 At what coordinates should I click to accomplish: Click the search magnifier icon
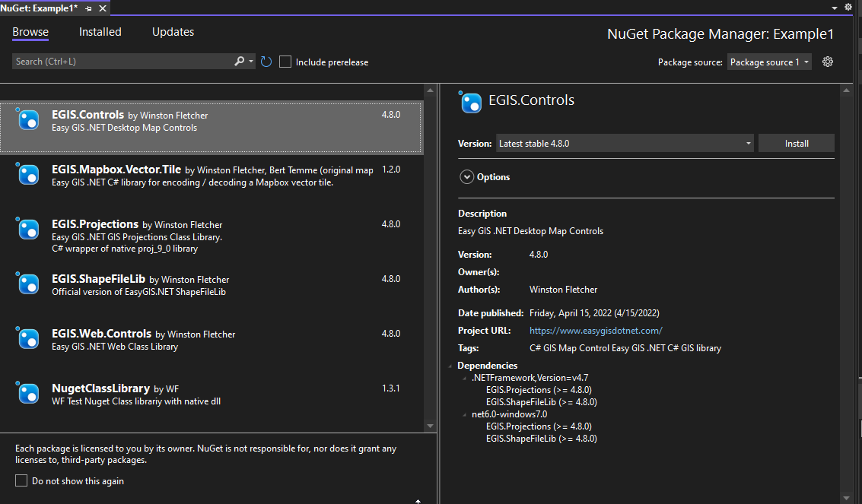click(x=240, y=62)
